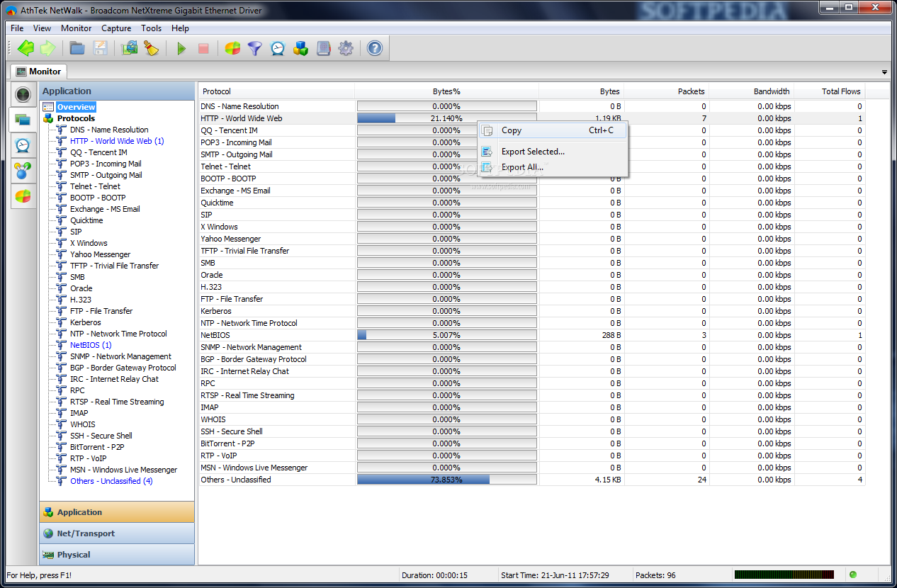Screen dimensions: 897x588
Task: Click the save capture disk icon
Action: 100,48
